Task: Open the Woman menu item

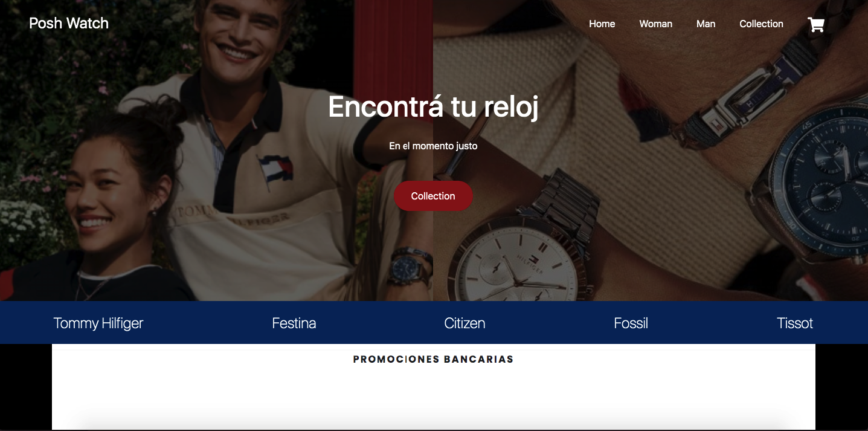Action: tap(656, 24)
